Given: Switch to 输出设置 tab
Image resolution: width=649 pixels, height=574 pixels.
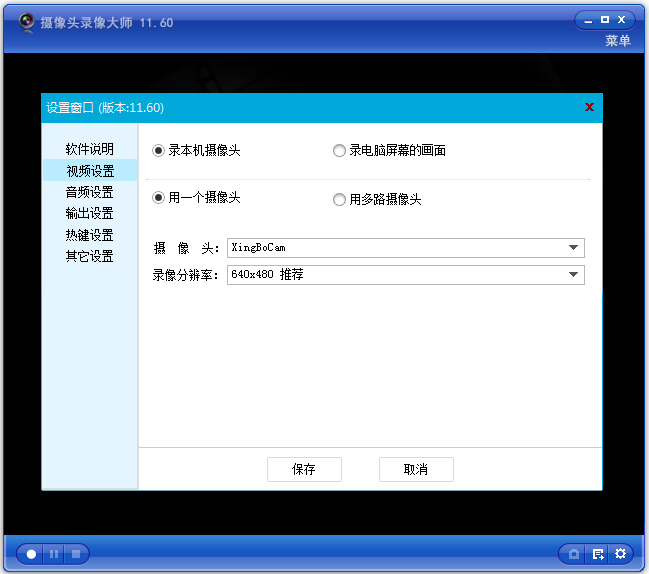Looking at the screenshot, I should tap(89, 214).
